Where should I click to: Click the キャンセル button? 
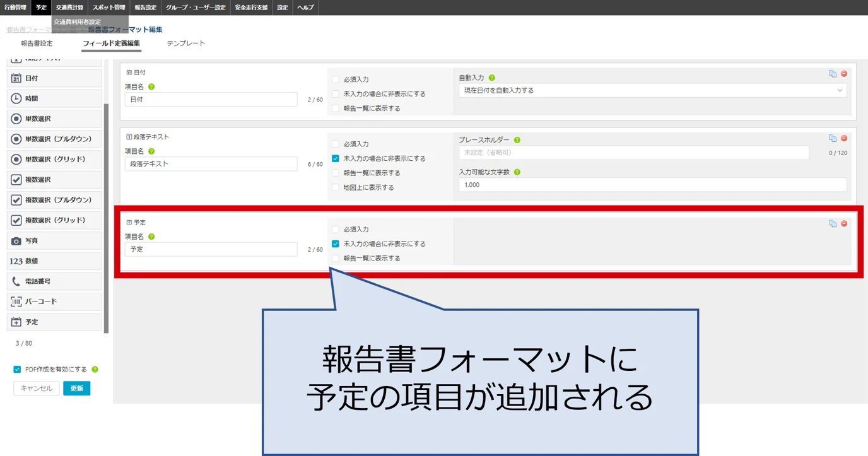pyautogui.click(x=37, y=389)
